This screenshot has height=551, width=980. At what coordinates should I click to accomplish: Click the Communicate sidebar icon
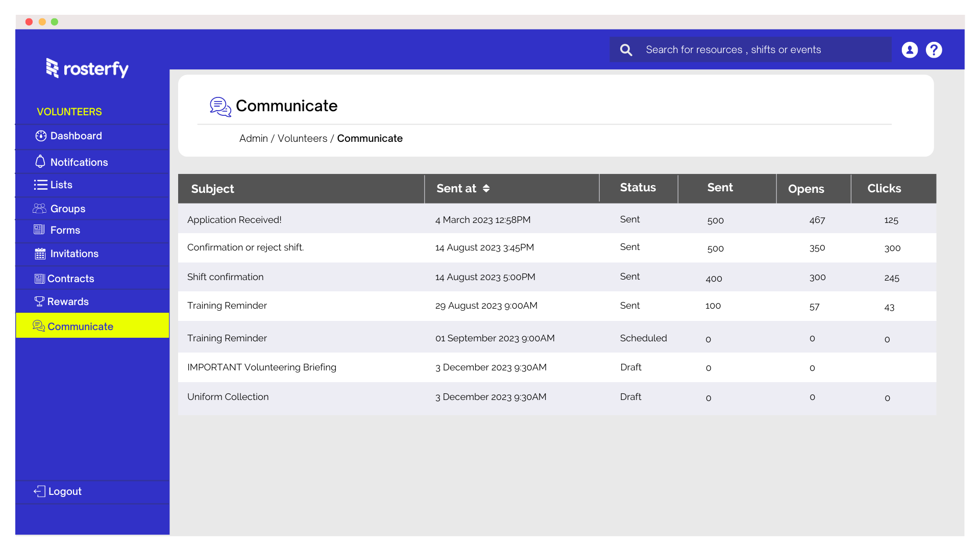tap(38, 327)
